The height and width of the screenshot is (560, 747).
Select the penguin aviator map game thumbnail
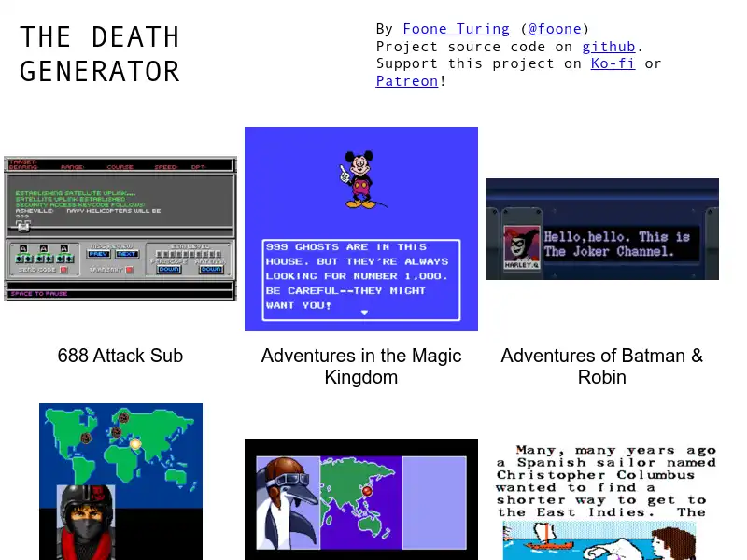361,499
